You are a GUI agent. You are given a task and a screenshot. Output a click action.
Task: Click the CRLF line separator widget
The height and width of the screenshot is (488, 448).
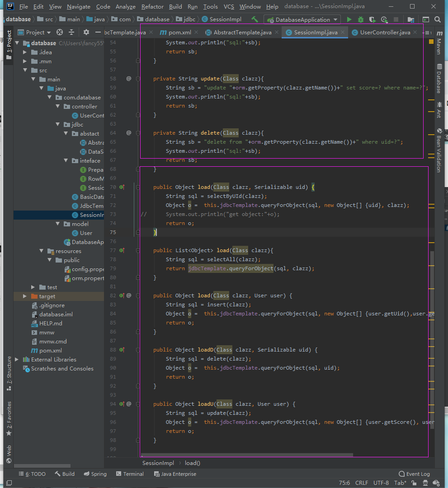[362, 483]
